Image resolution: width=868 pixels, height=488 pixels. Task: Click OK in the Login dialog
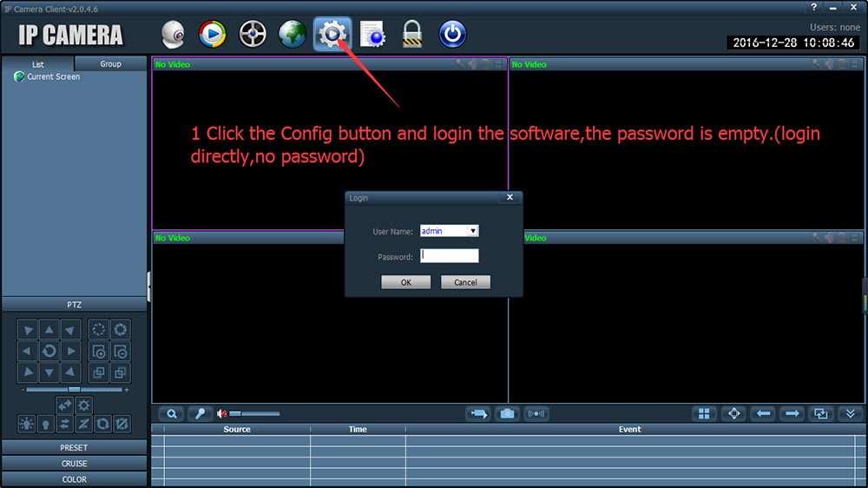[406, 282]
